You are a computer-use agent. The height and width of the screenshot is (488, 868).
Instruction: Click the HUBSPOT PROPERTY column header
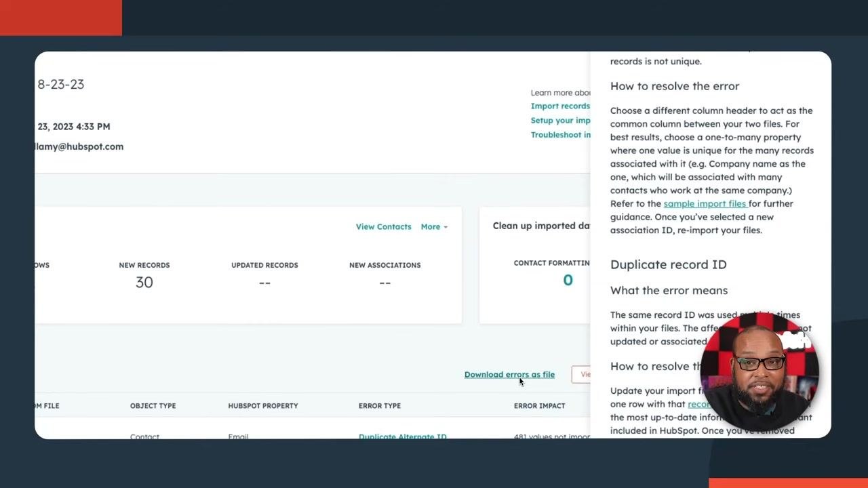pyautogui.click(x=263, y=405)
